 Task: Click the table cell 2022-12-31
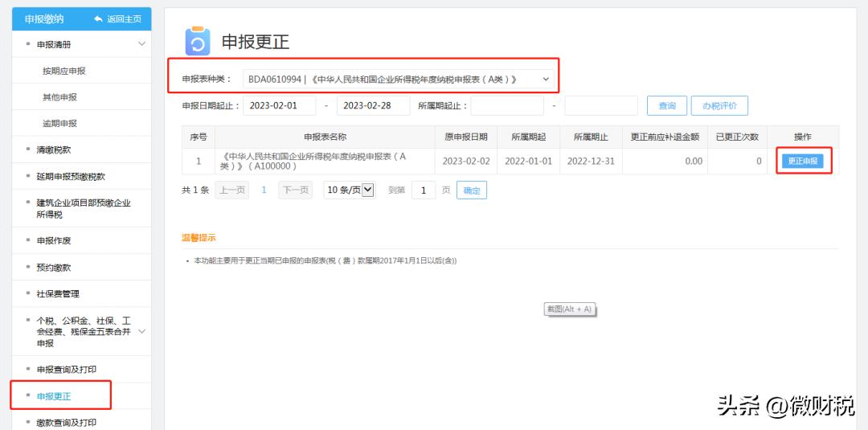tap(591, 161)
